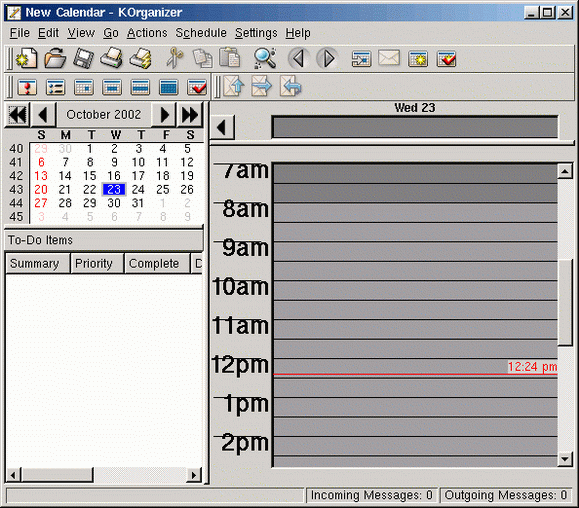Switch to Month view icon

(168, 87)
